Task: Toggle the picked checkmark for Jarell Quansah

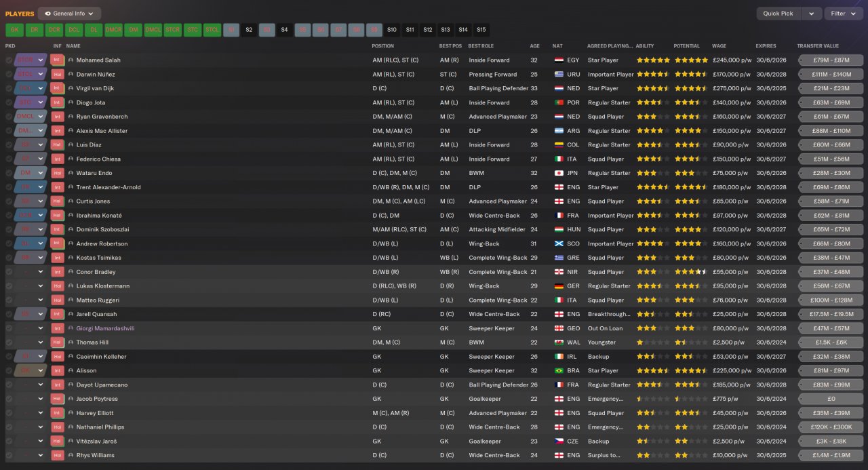Action: pos(9,314)
